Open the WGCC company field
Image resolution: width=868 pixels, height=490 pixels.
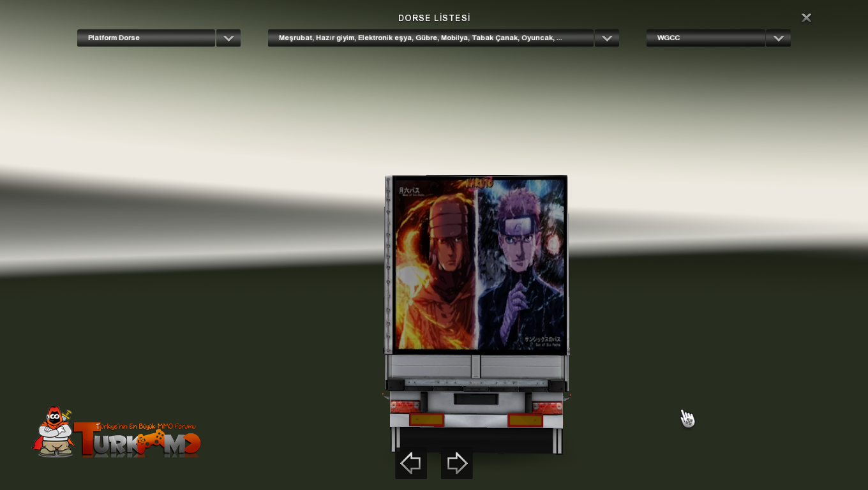tap(706, 38)
